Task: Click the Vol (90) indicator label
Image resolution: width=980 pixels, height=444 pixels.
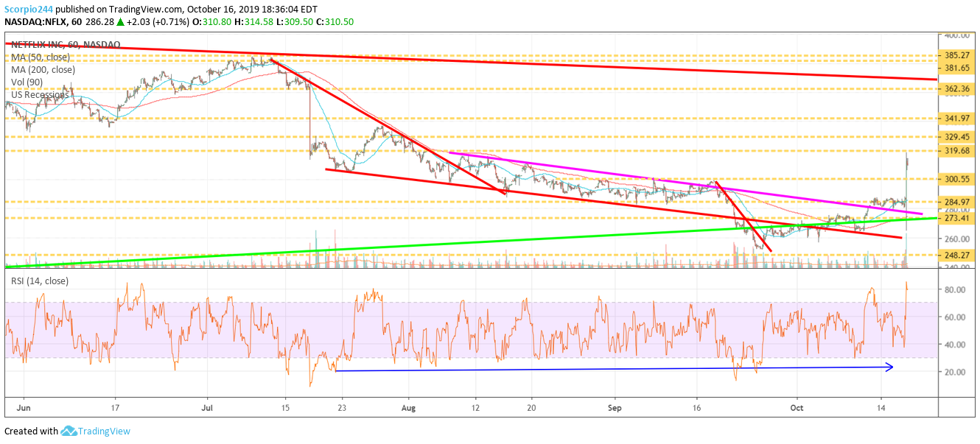Action: (27, 82)
